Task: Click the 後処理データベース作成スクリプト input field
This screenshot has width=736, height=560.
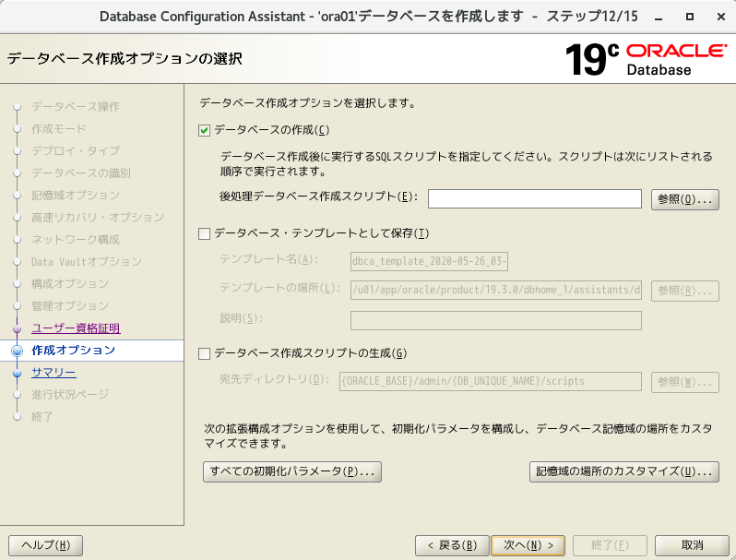Action: pyautogui.click(x=535, y=198)
